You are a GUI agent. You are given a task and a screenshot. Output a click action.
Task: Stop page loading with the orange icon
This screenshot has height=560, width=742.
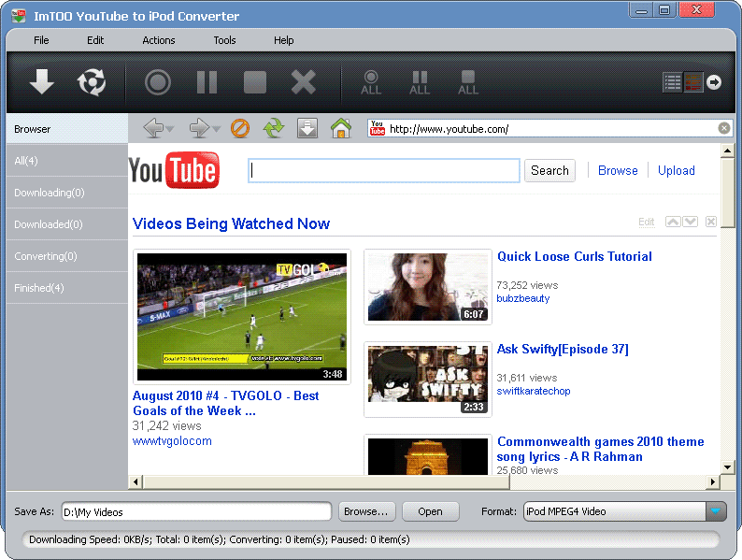[x=240, y=128]
